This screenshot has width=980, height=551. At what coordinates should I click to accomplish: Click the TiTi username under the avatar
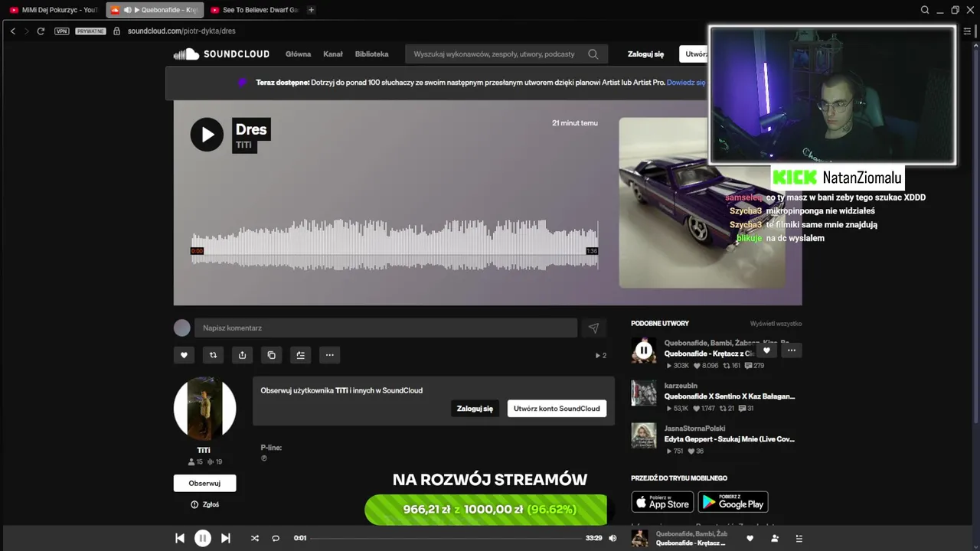(x=204, y=450)
